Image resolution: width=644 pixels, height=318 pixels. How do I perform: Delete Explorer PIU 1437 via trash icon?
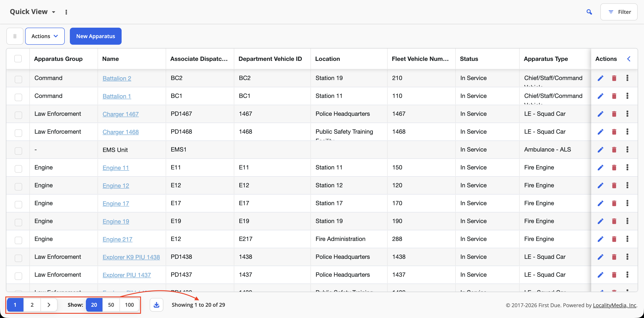[614, 275]
